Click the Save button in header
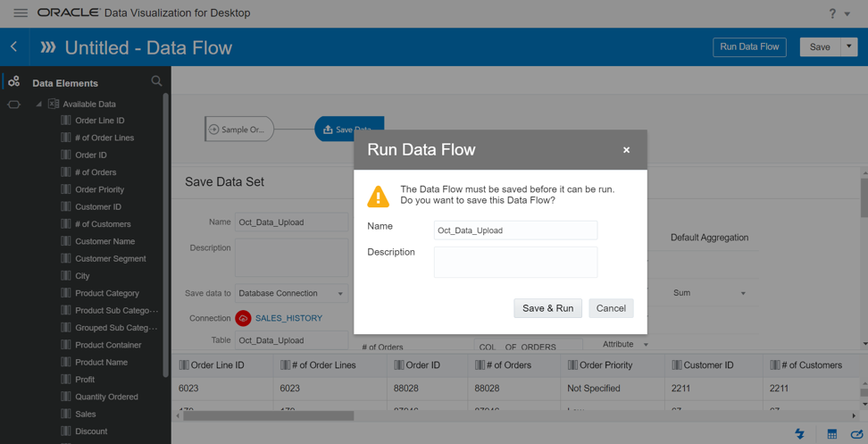This screenshot has height=444, width=868. point(820,47)
